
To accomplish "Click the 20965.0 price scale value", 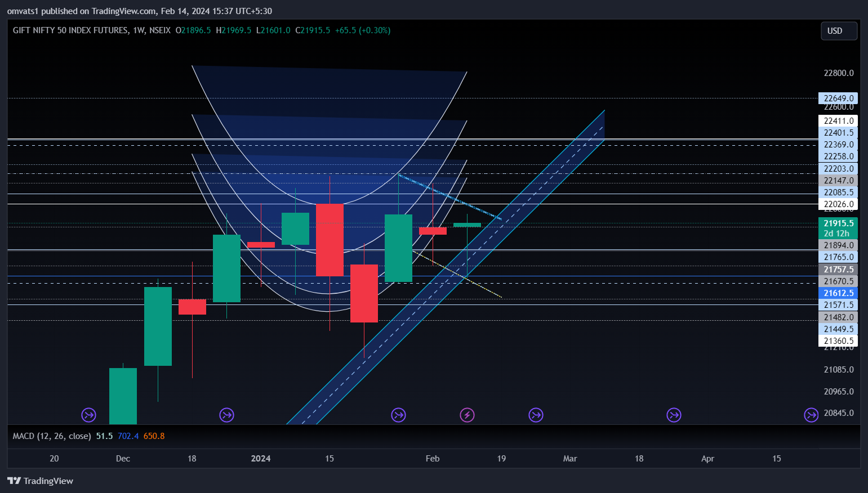I will point(838,392).
